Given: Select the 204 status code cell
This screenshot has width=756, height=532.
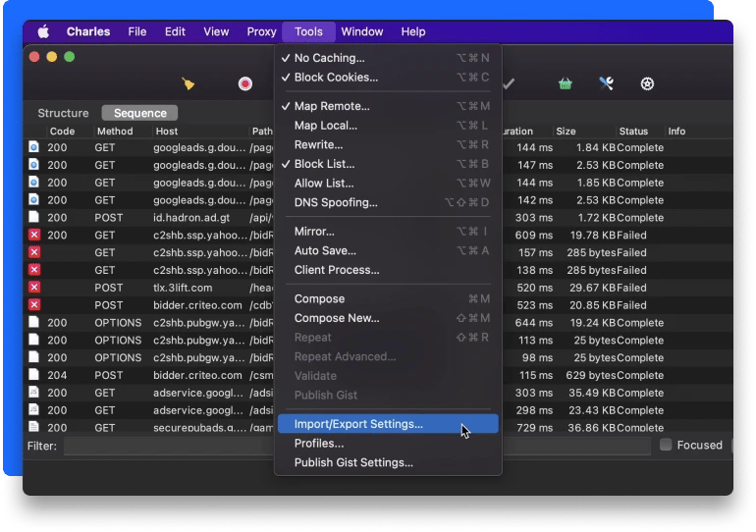Looking at the screenshot, I should tap(57, 375).
